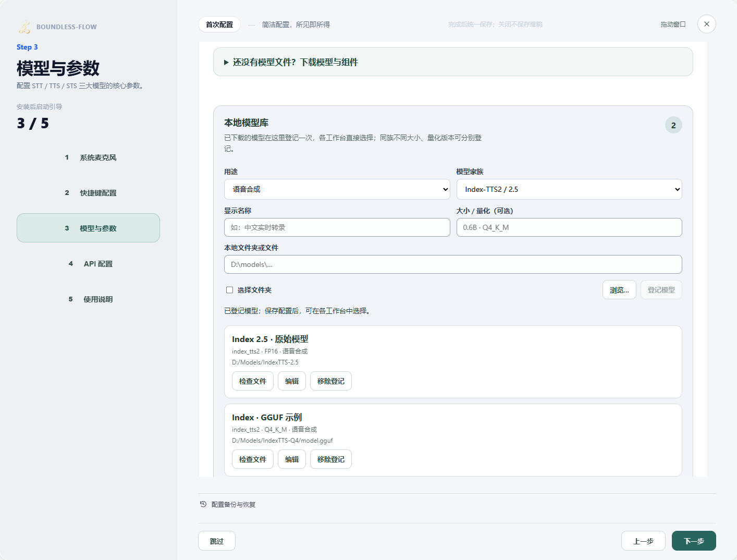Viewport: 737px width, 560px height.
Task: Close the setup window with X
Action: point(706,24)
